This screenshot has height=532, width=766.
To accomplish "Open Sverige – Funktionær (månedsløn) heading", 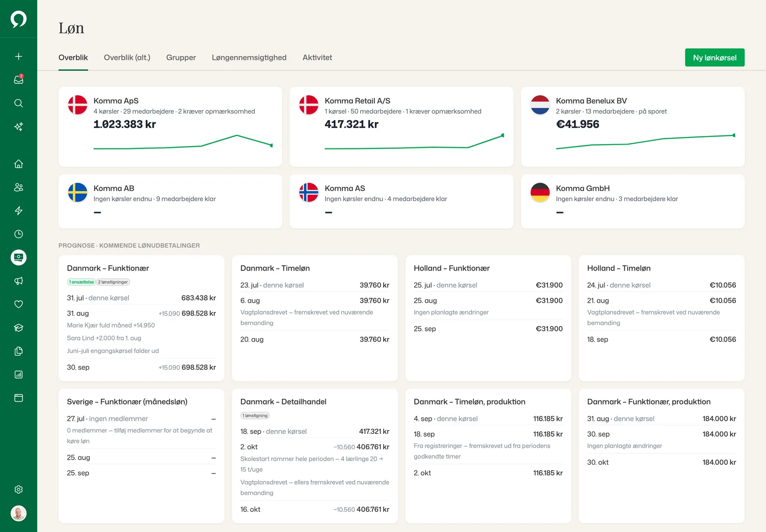I will click(x=127, y=402).
